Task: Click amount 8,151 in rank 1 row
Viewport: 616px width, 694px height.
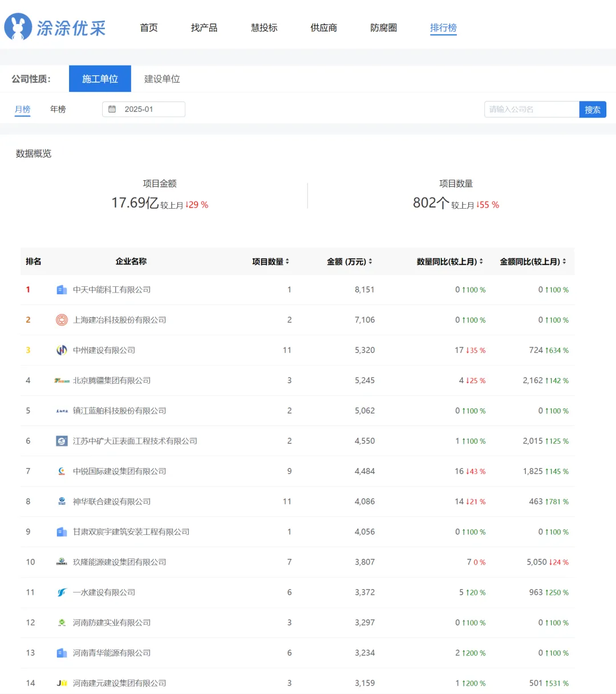Action: [x=364, y=290]
